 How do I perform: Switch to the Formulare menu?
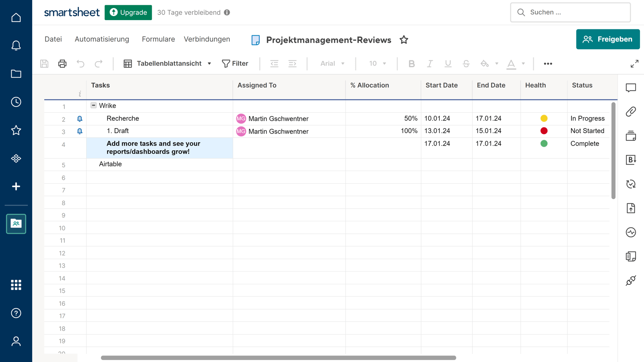coord(158,39)
